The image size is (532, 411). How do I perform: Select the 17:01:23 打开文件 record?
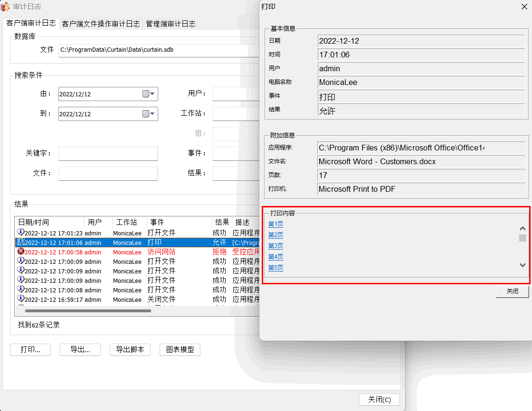pyautogui.click(x=137, y=233)
